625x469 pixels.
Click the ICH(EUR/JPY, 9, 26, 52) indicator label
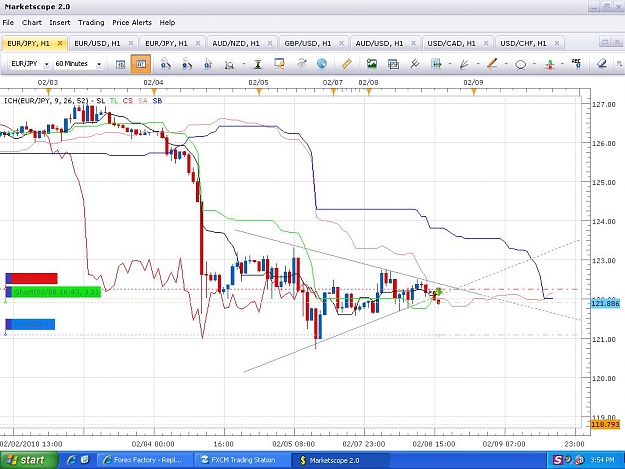tap(45, 101)
